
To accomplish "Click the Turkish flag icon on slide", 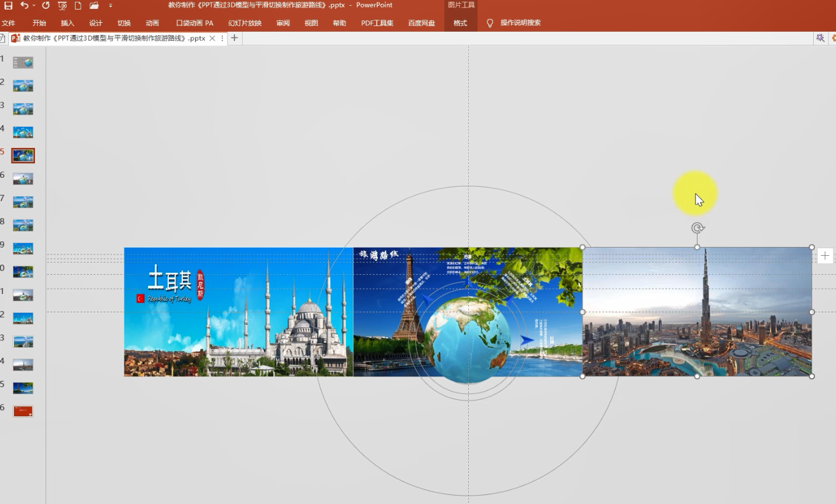I will 141,298.
